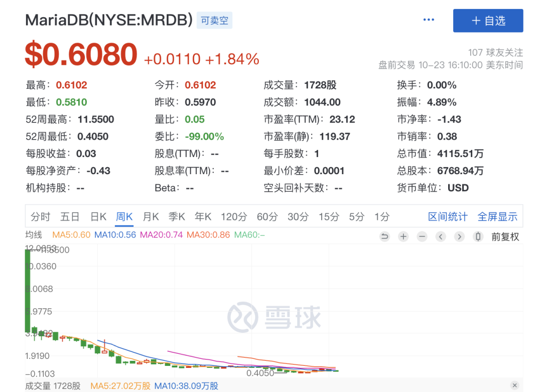
Task: Click the 总股本 6768.94万 value
Action: (x=460, y=171)
